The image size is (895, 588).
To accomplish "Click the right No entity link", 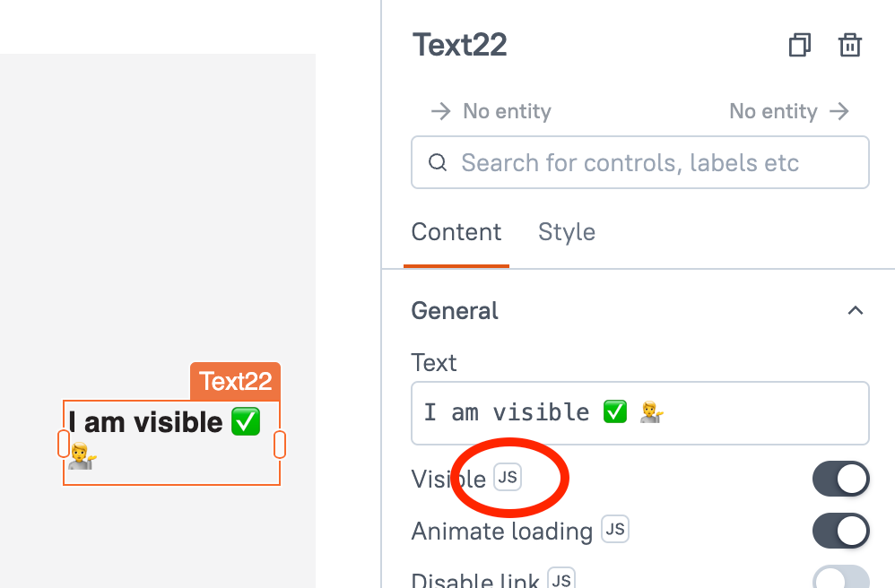I will (772, 111).
